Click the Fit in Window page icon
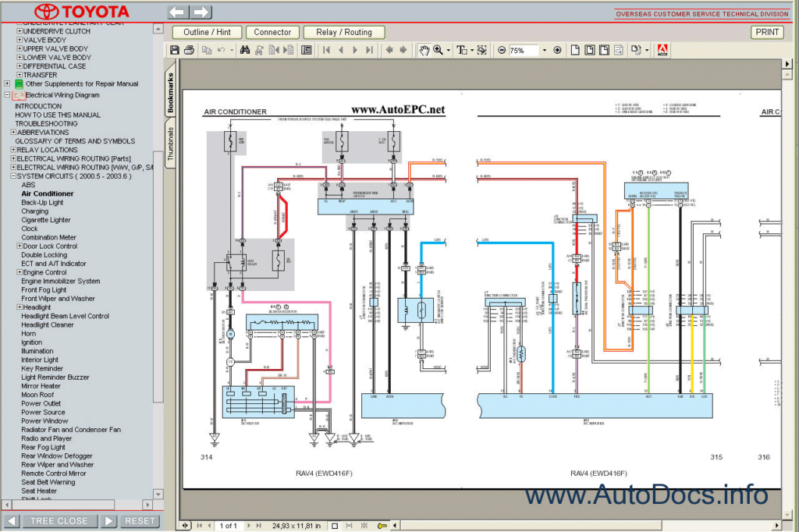The image size is (799, 532). pos(590,50)
